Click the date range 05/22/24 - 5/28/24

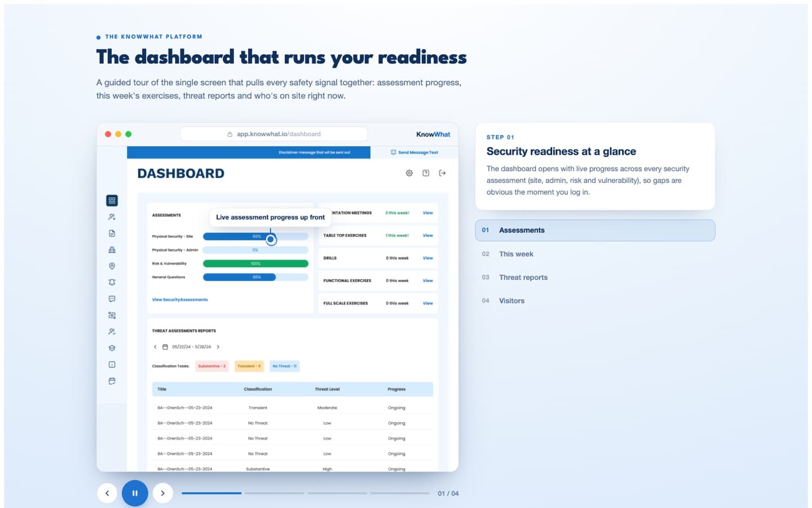pyautogui.click(x=192, y=347)
